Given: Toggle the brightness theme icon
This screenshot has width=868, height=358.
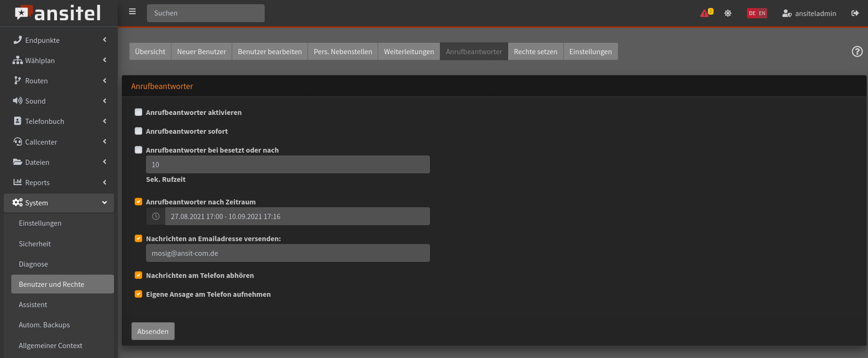Looking at the screenshot, I should 728,13.
